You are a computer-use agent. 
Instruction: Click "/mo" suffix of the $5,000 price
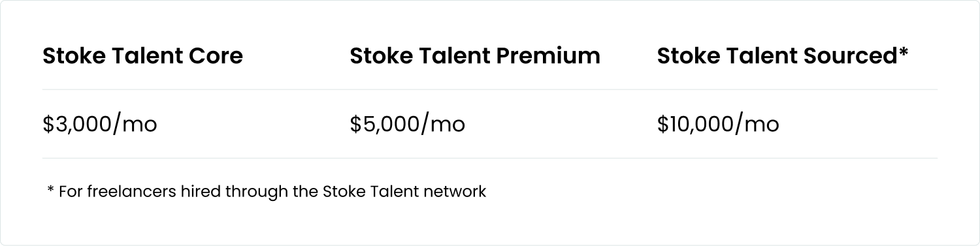point(442,124)
